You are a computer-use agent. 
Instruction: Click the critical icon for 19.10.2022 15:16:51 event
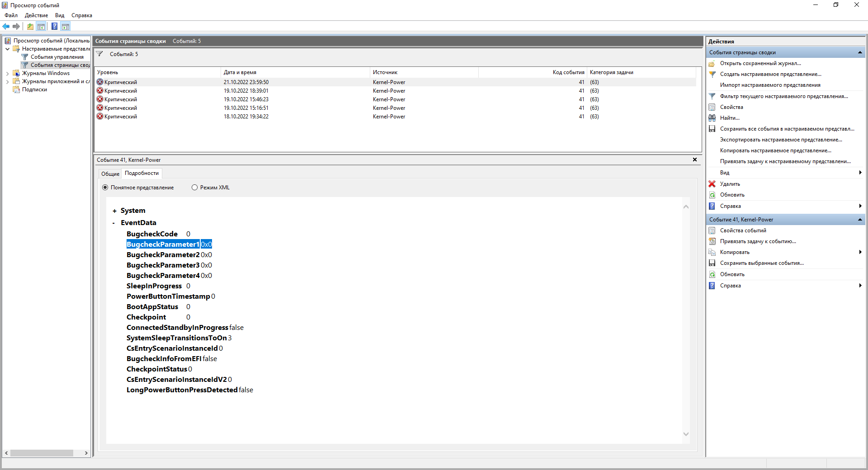point(100,108)
